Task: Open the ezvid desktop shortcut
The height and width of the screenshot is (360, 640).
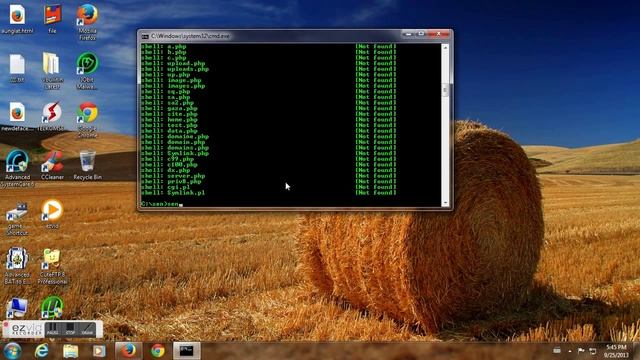Action: click(52, 213)
